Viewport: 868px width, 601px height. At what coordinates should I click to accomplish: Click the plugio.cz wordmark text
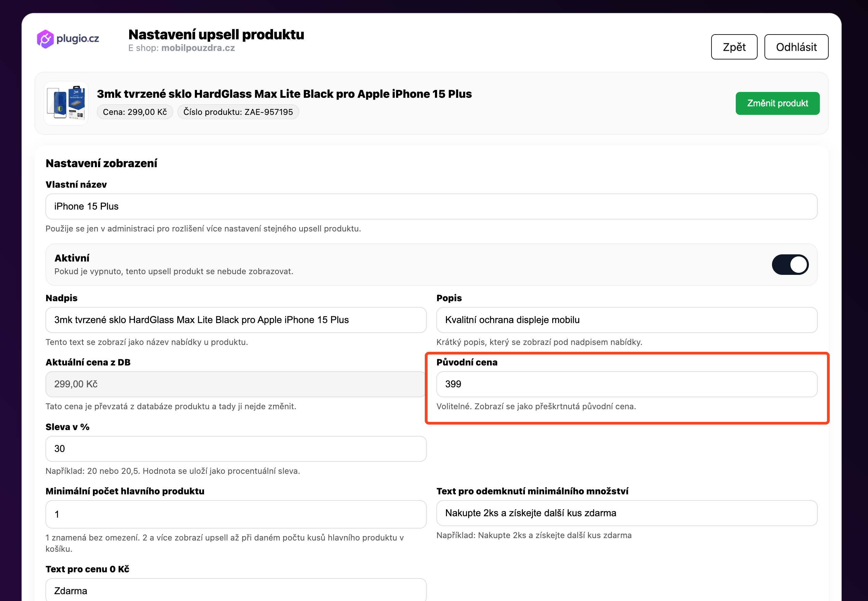pos(78,39)
